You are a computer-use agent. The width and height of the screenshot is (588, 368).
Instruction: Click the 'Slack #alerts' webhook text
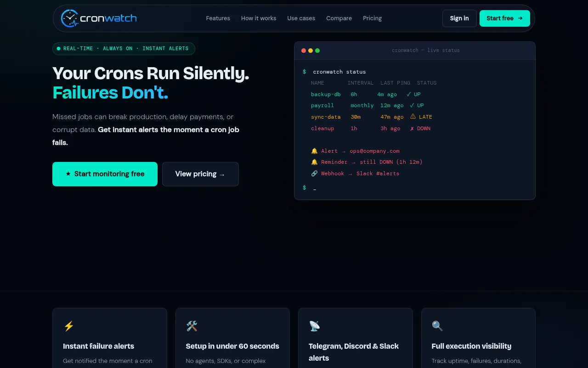(x=378, y=173)
